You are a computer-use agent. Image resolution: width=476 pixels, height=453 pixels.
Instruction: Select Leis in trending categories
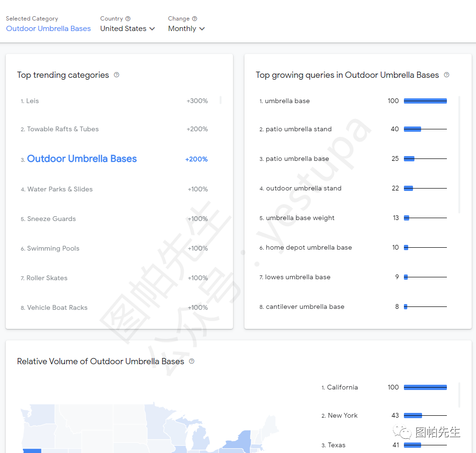point(32,101)
